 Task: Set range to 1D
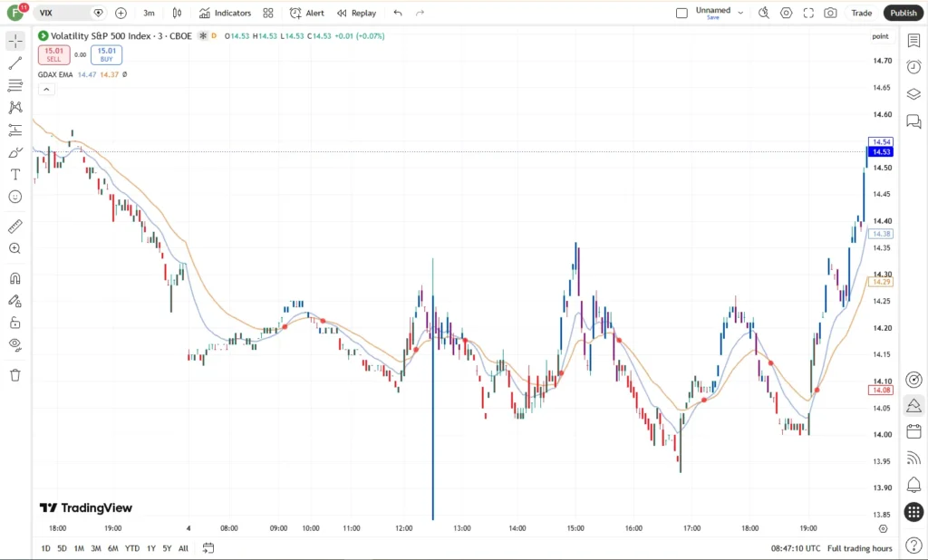[45, 548]
